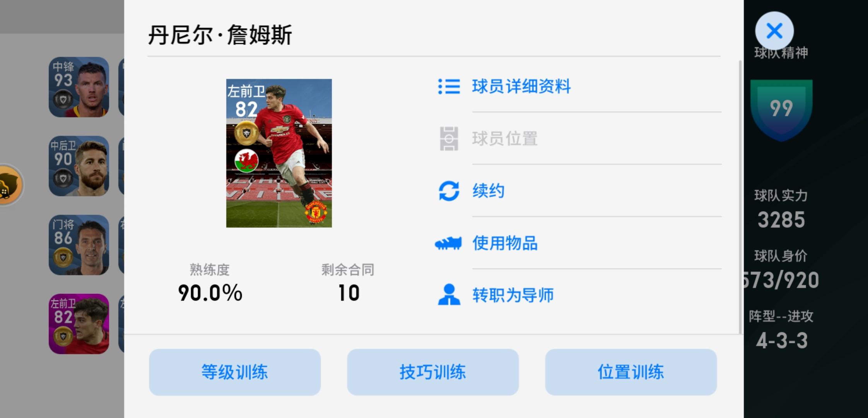Select the 门将 86 goalkeeper thumbnail
The height and width of the screenshot is (418, 868).
pyautogui.click(x=79, y=245)
